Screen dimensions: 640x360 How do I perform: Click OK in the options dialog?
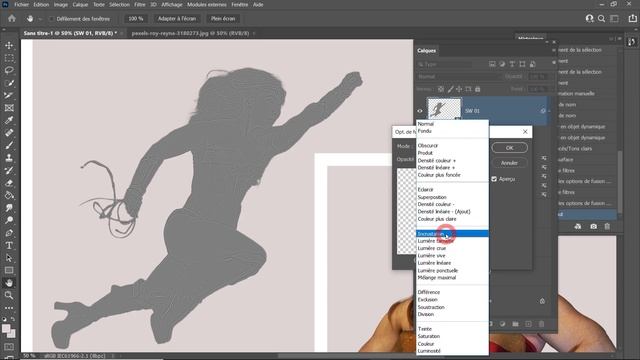coord(509,148)
